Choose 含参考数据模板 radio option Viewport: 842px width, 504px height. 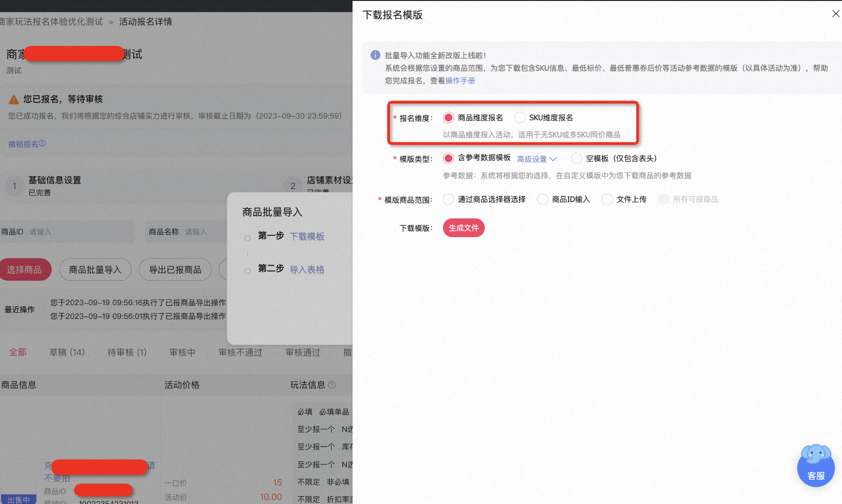point(448,158)
